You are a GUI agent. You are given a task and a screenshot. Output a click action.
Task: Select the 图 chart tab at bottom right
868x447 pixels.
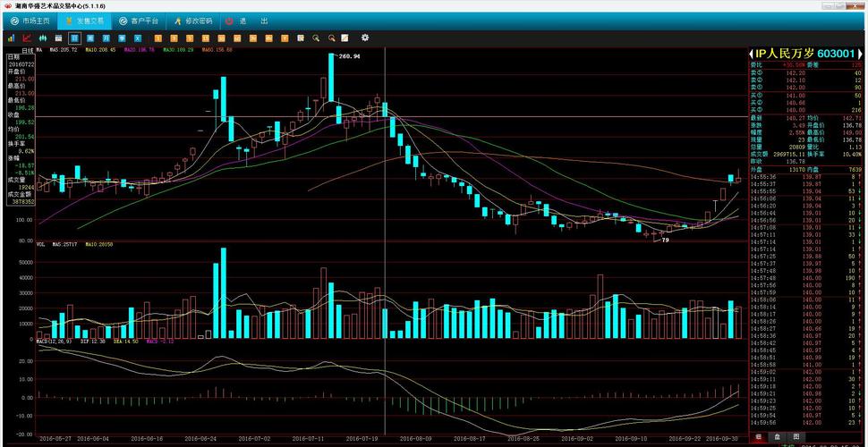[x=796, y=437]
